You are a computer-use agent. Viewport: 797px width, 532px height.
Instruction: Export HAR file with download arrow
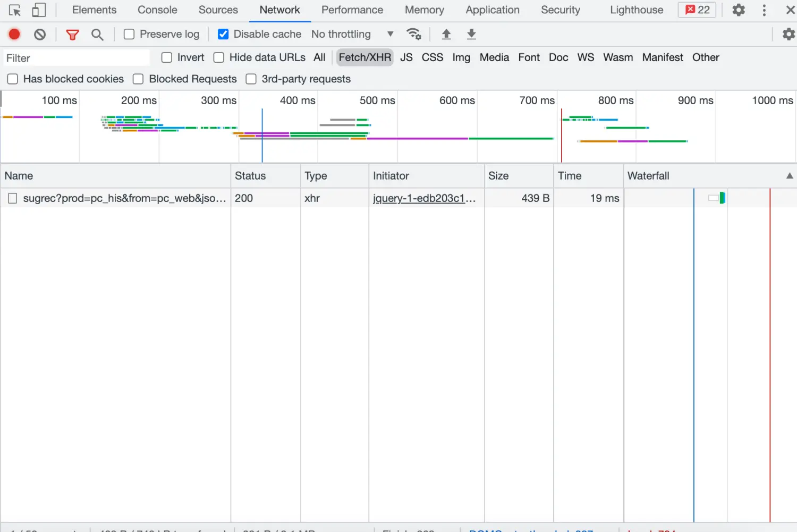471,35
